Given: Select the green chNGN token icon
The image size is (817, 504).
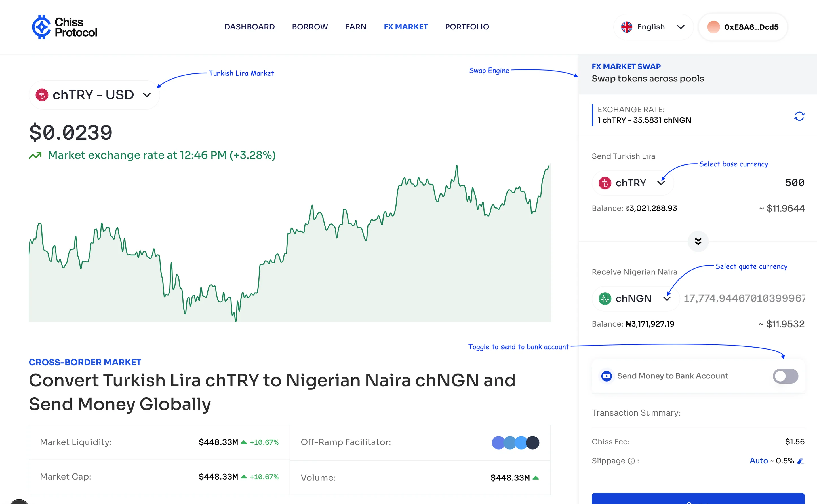Looking at the screenshot, I should [x=605, y=298].
